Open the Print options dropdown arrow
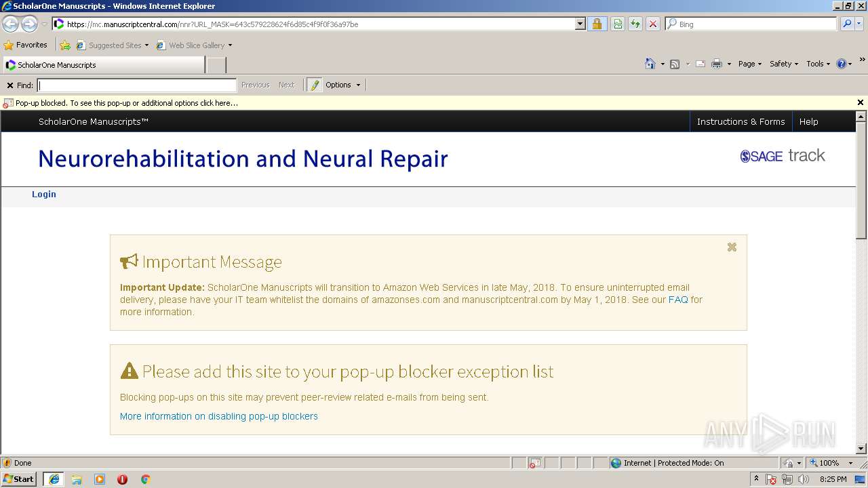Screen dimensions: 868x488 point(729,64)
